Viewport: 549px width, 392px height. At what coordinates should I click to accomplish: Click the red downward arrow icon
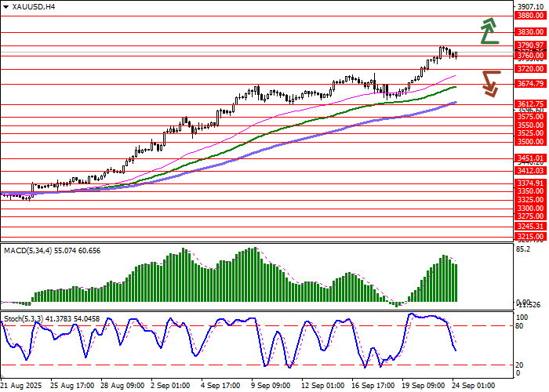[491, 83]
